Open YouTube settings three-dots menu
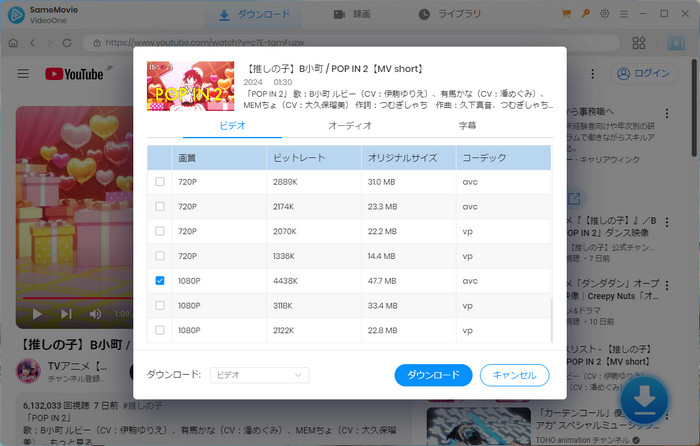This screenshot has width=700, height=446. 592,74
